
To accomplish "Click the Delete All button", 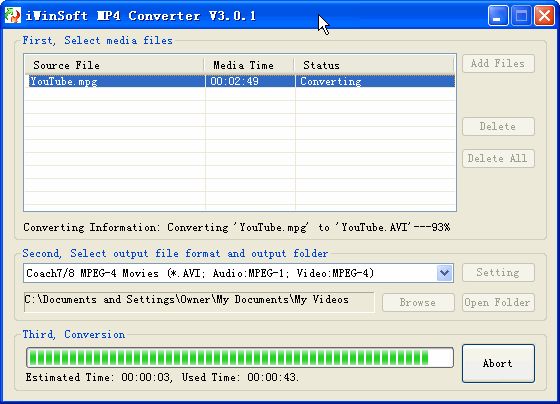I will (x=498, y=158).
